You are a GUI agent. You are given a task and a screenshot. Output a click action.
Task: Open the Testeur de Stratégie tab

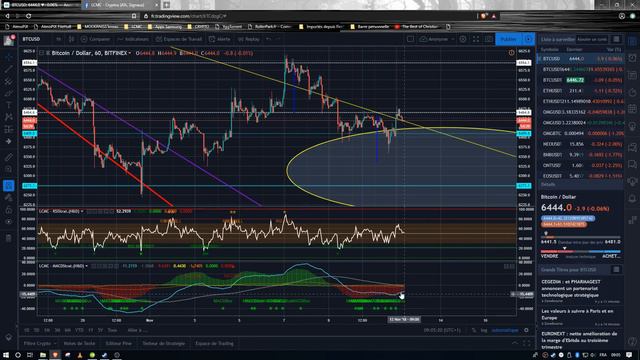click(164, 343)
